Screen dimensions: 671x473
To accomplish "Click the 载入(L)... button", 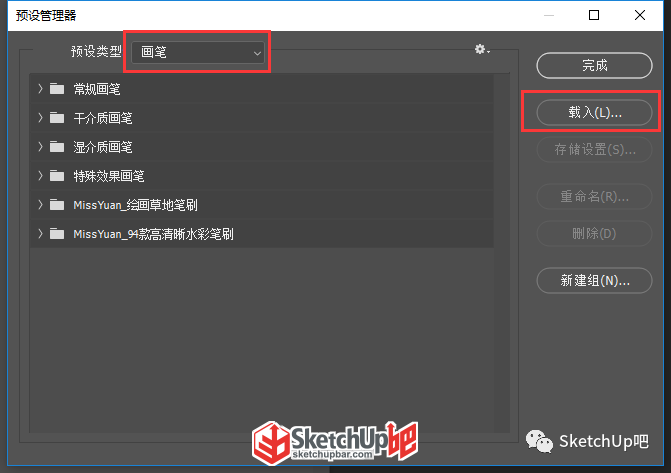I will (594, 113).
